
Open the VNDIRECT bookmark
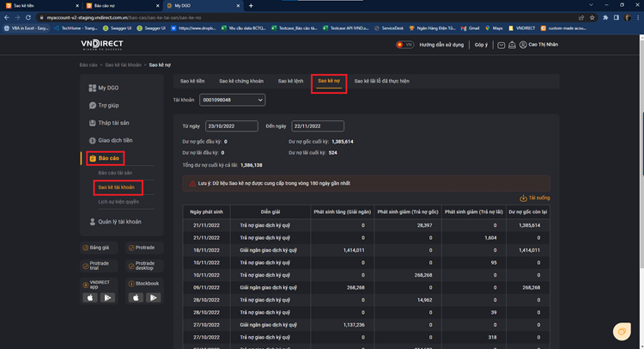point(522,28)
